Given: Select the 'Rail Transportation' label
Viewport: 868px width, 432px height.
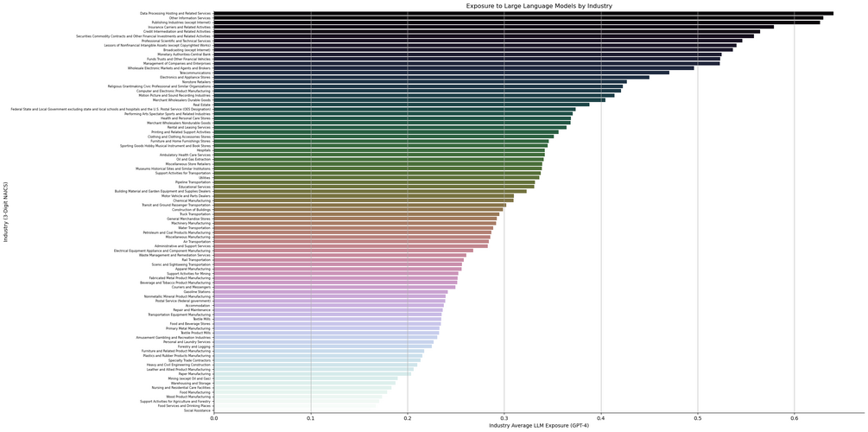Looking at the screenshot, I should coord(196,260).
